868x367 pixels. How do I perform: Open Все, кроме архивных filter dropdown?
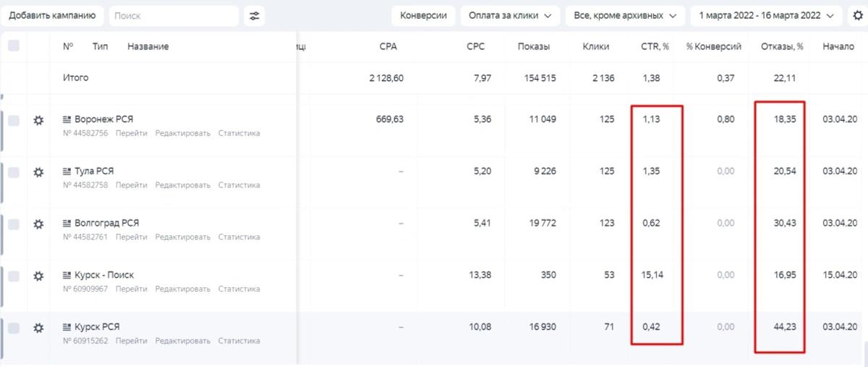point(625,15)
